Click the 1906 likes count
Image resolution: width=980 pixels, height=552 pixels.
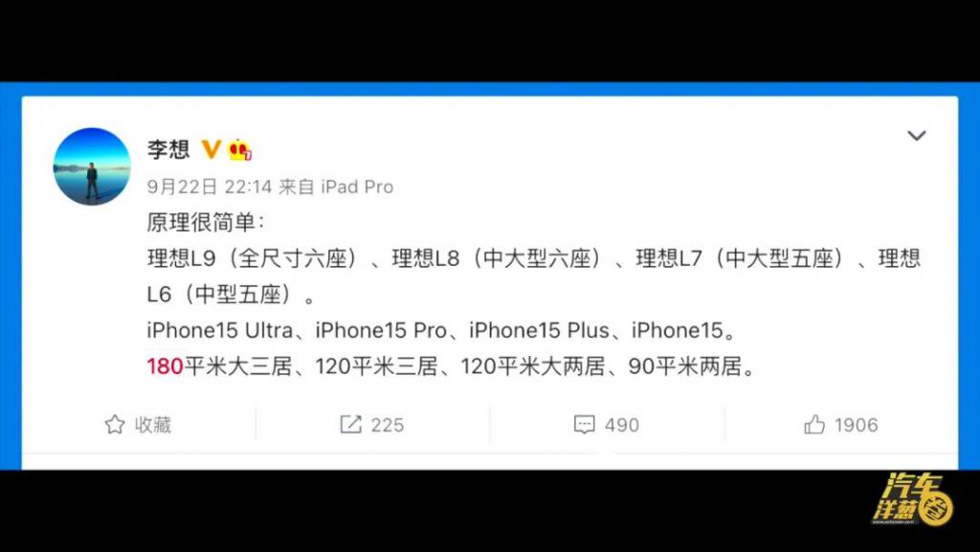tap(857, 425)
